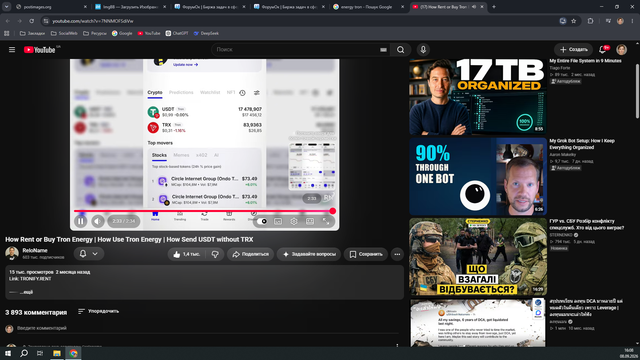Open the ReloName channel avatar
Viewport: 640px width, 360px height.
12,253
